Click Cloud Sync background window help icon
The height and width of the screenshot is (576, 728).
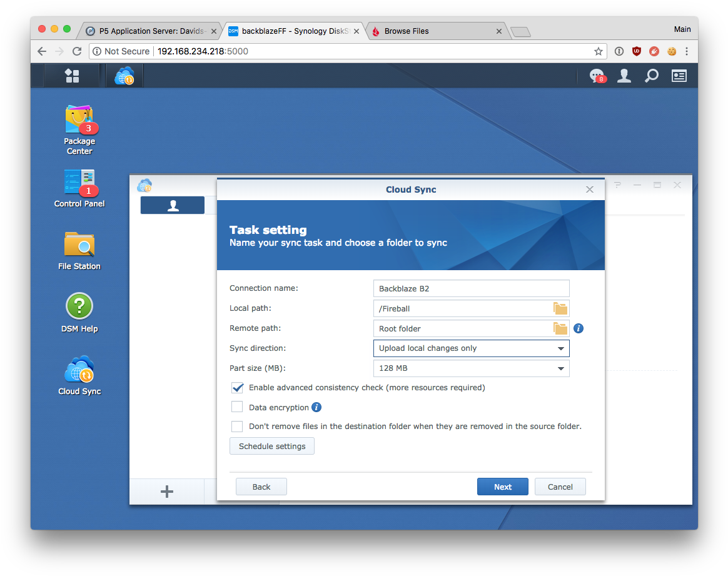point(617,185)
